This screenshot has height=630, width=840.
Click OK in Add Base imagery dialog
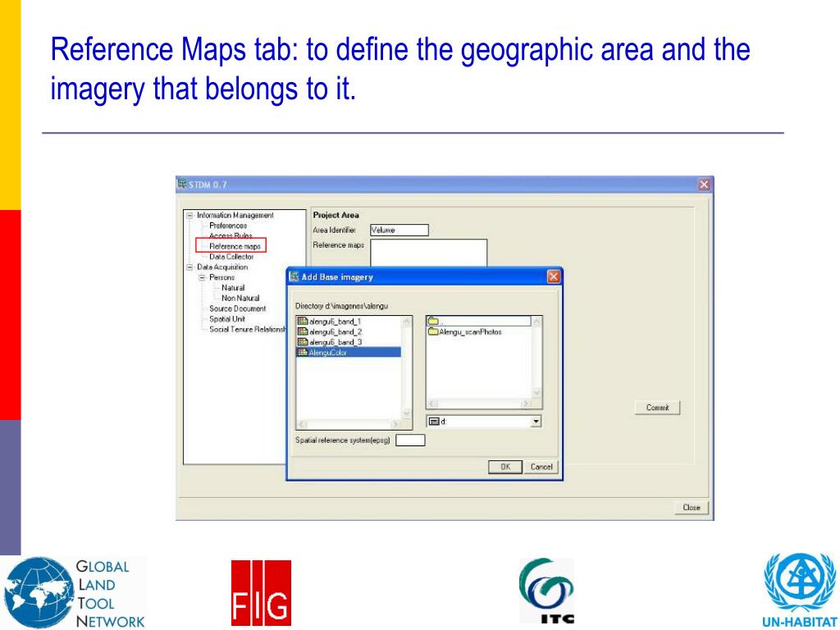tap(505, 467)
